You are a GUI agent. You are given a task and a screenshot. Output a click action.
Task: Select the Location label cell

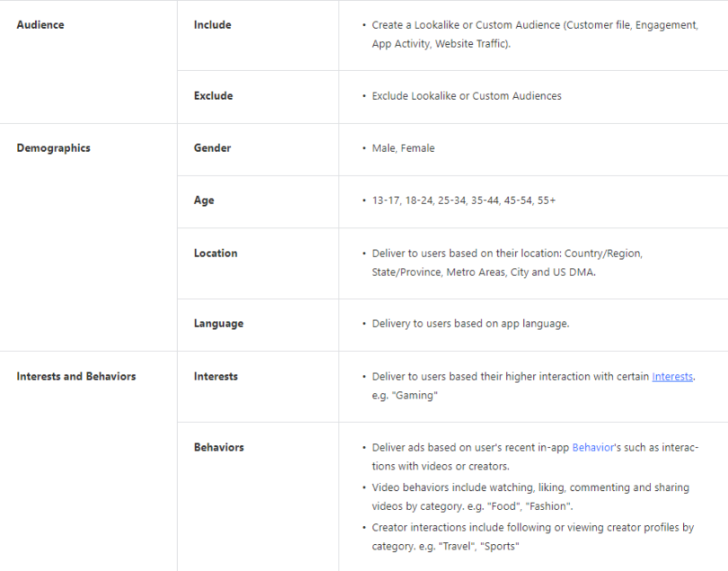pyautogui.click(x=216, y=254)
